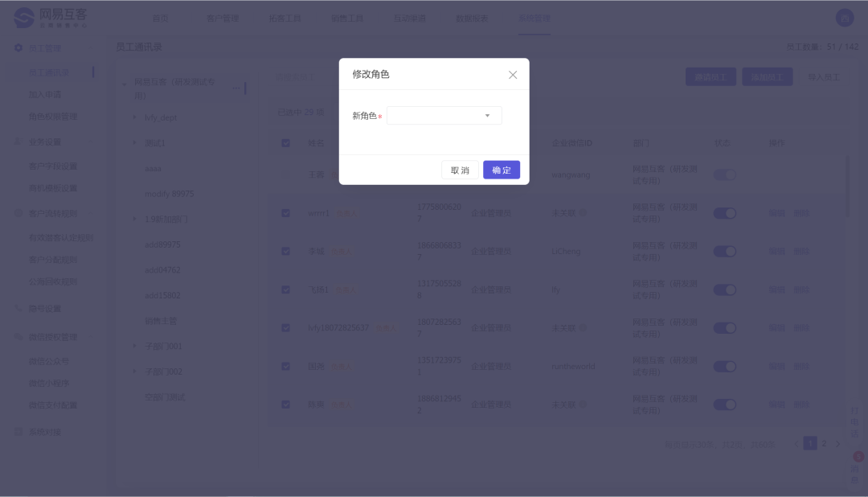This screenshot has width=868, height=497.
Task: Disable the status toggle in the 飞翔1 row
Action: click(x=724, y=289)
